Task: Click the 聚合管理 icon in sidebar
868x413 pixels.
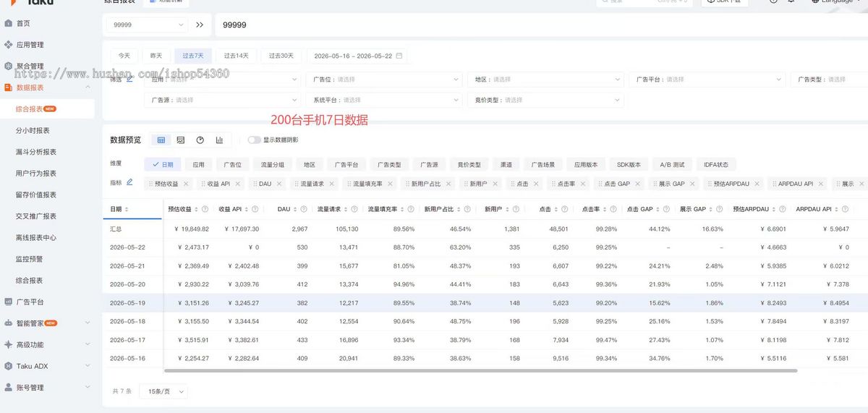Action: pyautogui.click(x=9, y=66)
